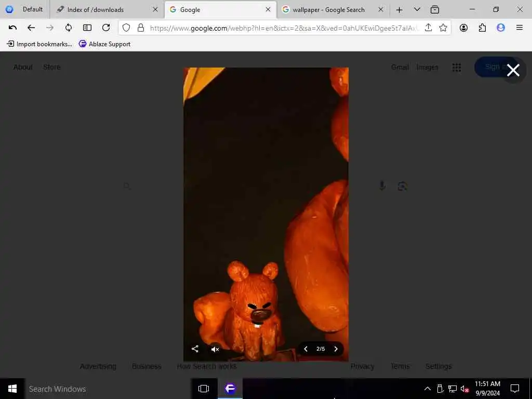Expand the list all tabs dropdown

point(417,9)
